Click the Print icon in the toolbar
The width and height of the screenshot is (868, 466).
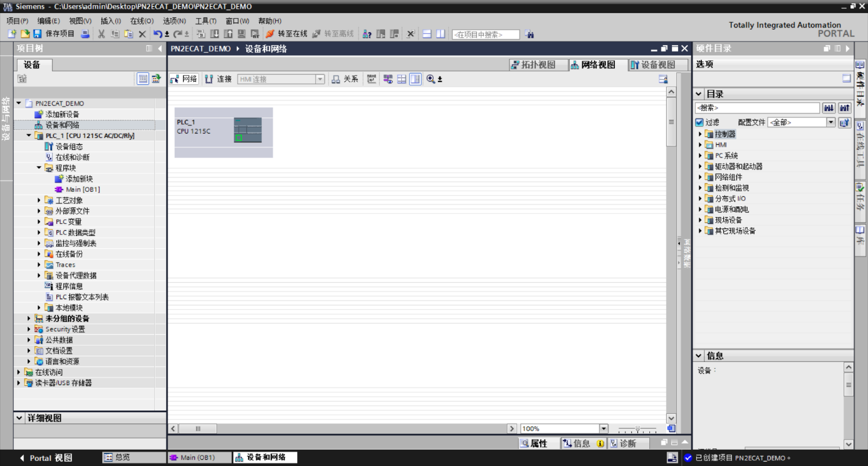[85, 34]
